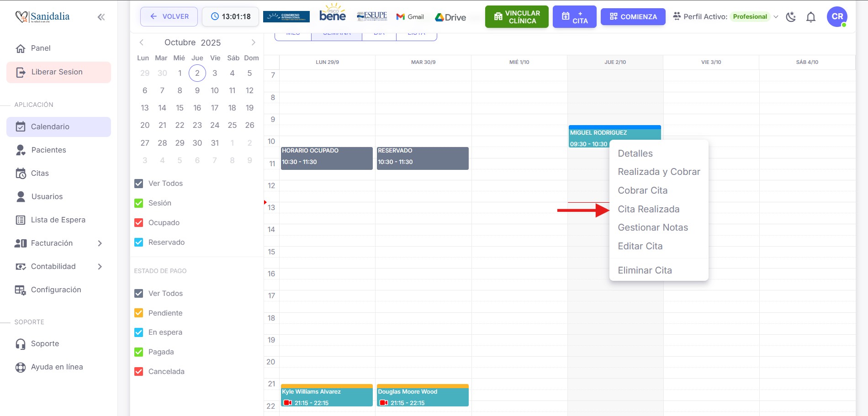Click the CR user avatar
Screen dimensions: 868x416
(x=837, y=16)
